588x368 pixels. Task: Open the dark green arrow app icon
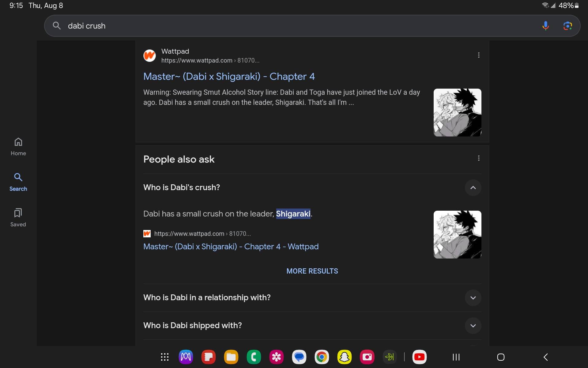point(390,357)
